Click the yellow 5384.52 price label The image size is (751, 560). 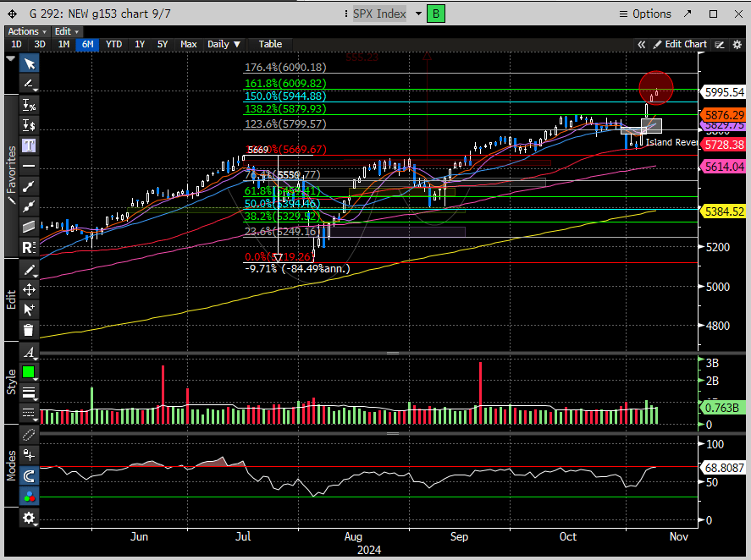click(724, 211)
